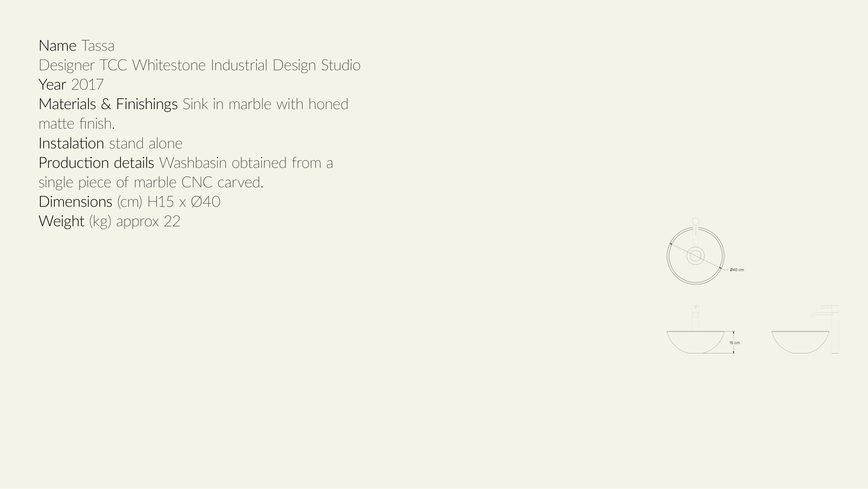The image size is (868, 489).
Task: Click the drain circle in the top view
Action: point(695,256)
